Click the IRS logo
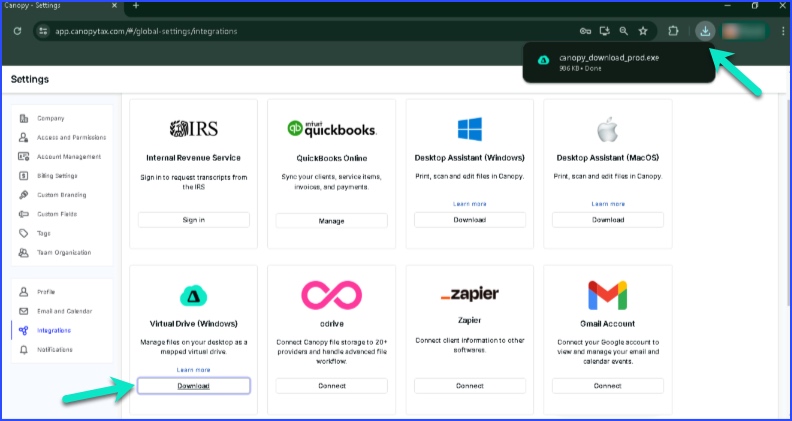792x421 pixels. (193, 129)
